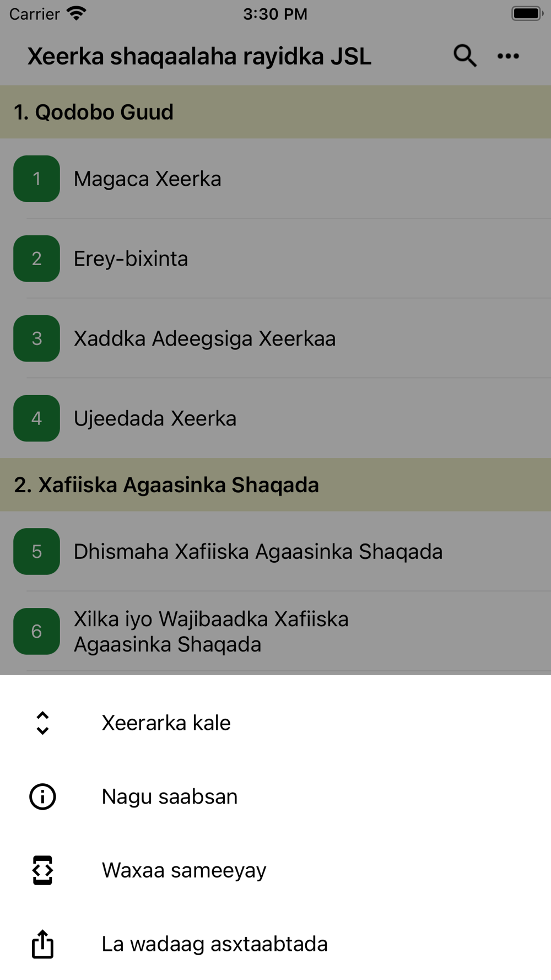Open Xilka iyo Wajibaadka Xafiiska article
Image resolution: width=551 pixels, height=980 pixels.
pyautogui.click(x=211, y=632)
